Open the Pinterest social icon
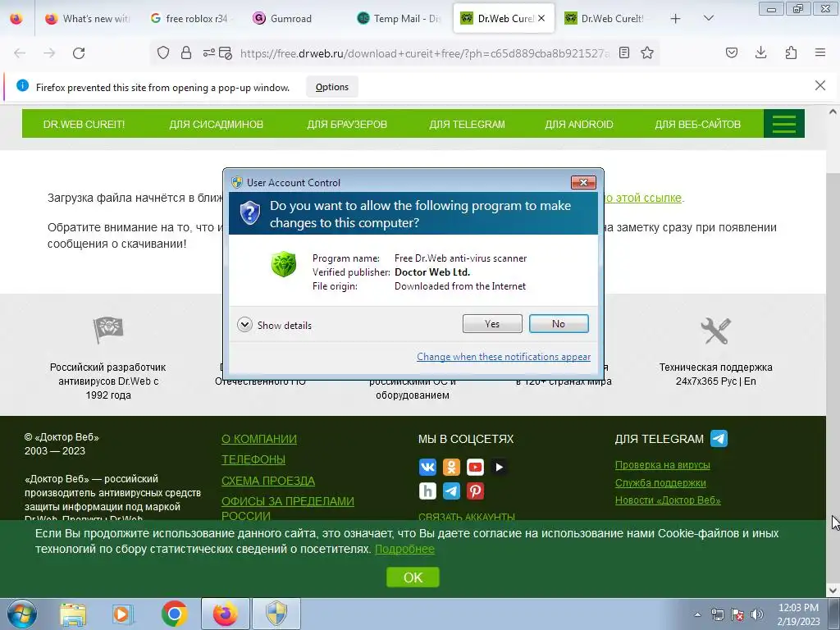Image resolution: width=840 pixels, height=630 pixels. [475, 491]
